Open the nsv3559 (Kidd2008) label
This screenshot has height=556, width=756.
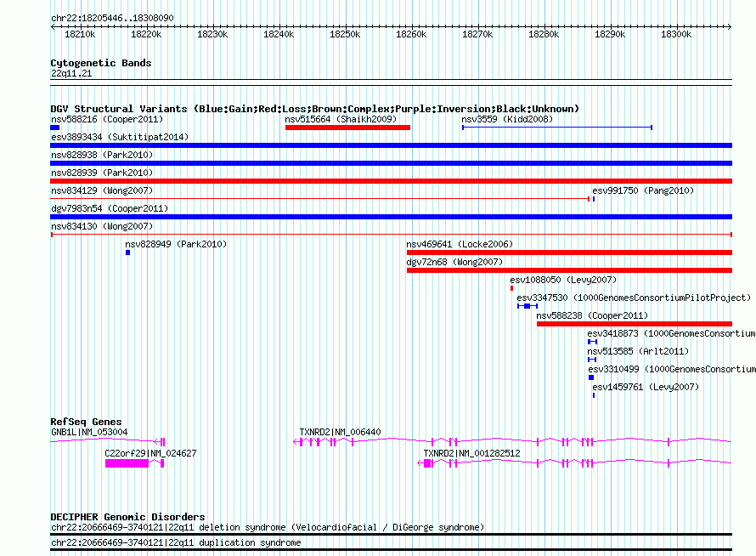pyautogui.click(x=507, y=119)
